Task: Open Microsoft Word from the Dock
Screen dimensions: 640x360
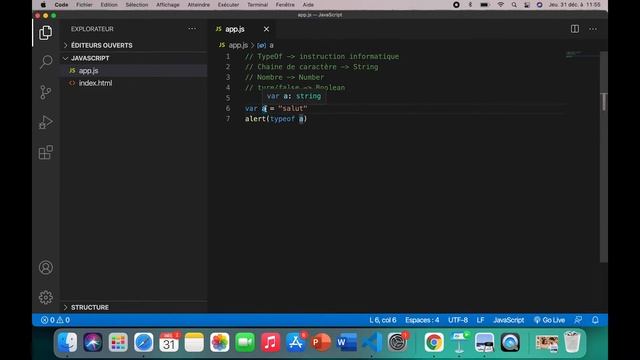Action: [x=346, y=342]
